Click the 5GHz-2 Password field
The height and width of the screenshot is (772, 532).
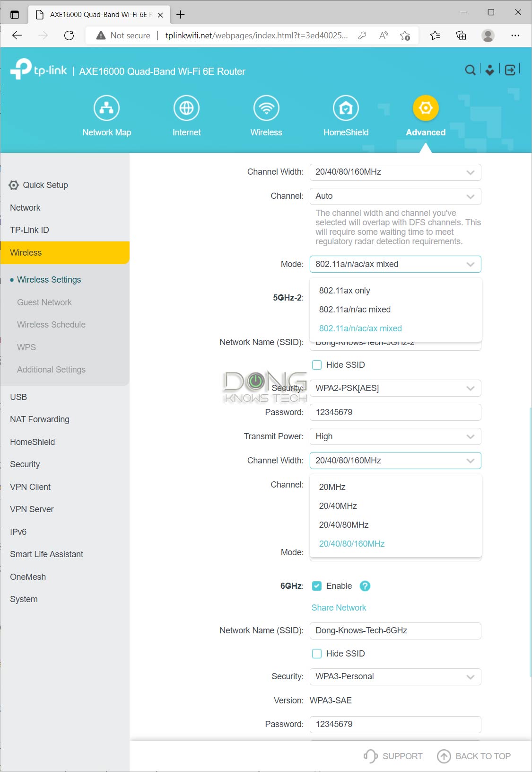click(395, 412)
